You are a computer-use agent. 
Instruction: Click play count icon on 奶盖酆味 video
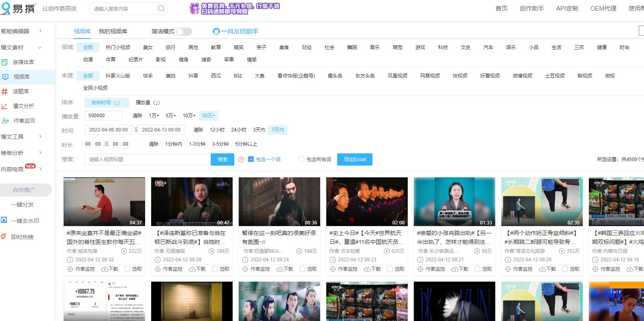pos(299,251)
